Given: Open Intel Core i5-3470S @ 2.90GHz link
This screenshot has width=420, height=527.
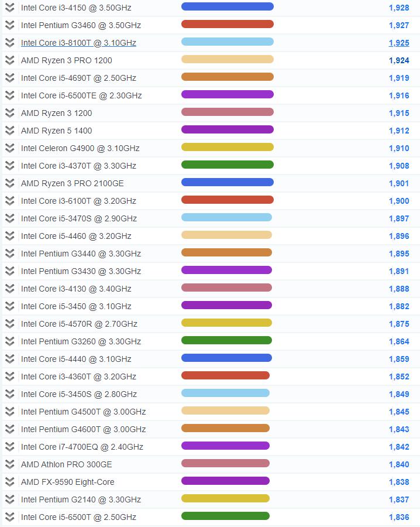Looking at the screenshot, I should pos(79,218).
